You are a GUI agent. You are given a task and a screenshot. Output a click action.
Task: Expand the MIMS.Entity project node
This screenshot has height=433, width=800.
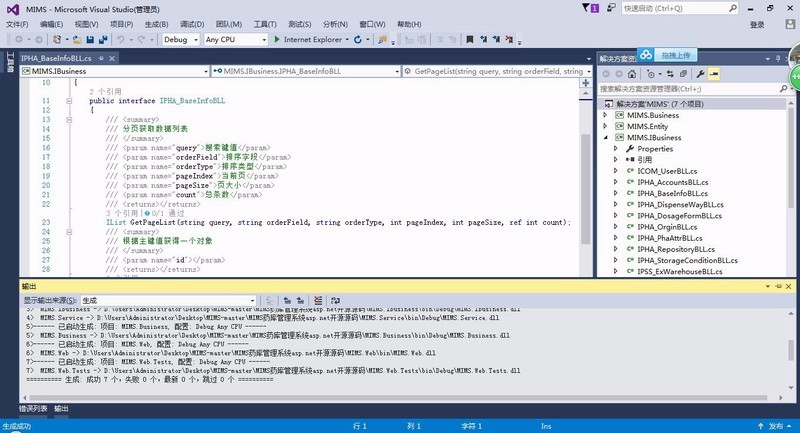click(605, 126)
